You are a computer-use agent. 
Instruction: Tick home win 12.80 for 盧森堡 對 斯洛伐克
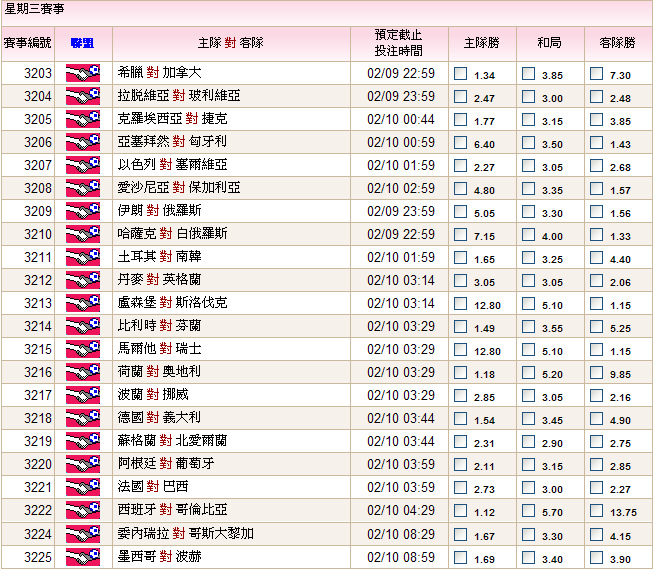coord(460,303)
